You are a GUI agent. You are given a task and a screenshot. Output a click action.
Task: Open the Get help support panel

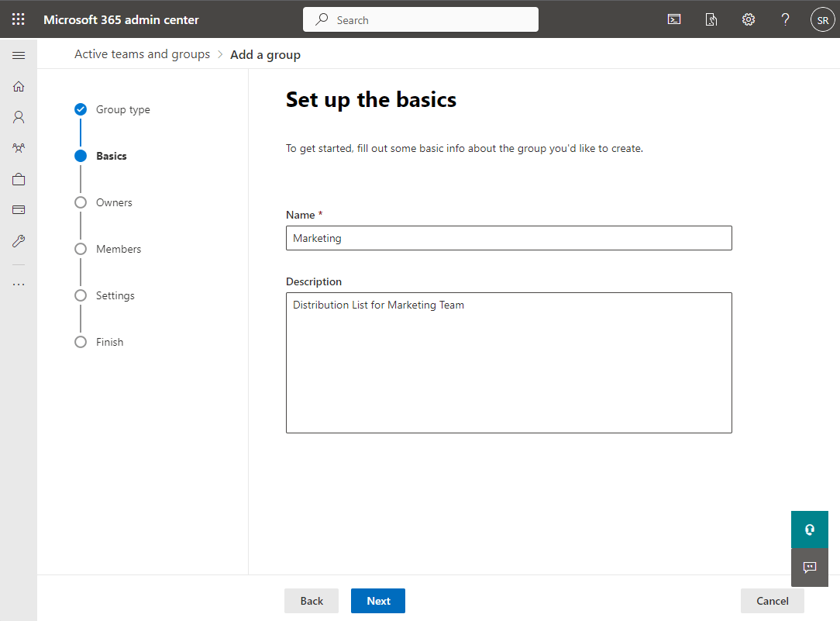tap(809, 530)
